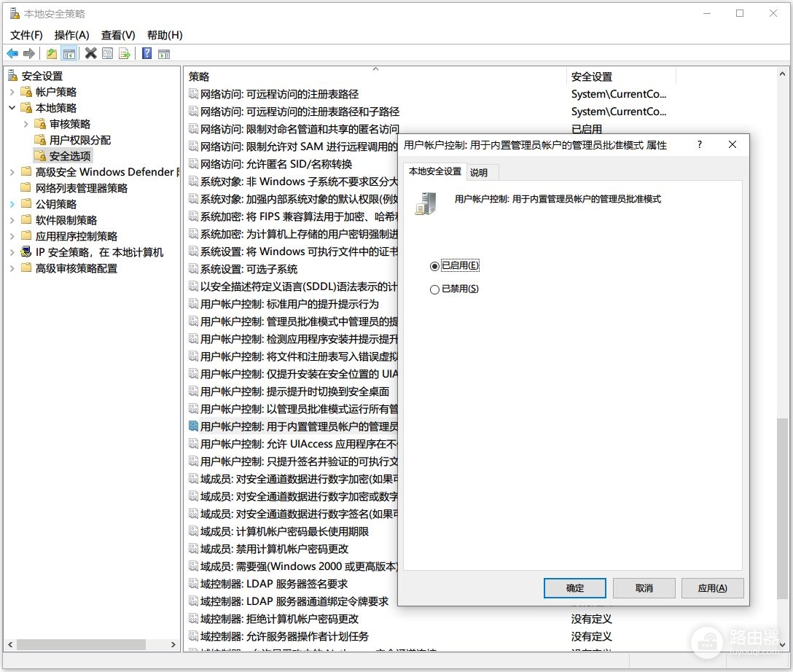
Task: Expand the 软件限制策略 tree node
Action: [12, 220]
